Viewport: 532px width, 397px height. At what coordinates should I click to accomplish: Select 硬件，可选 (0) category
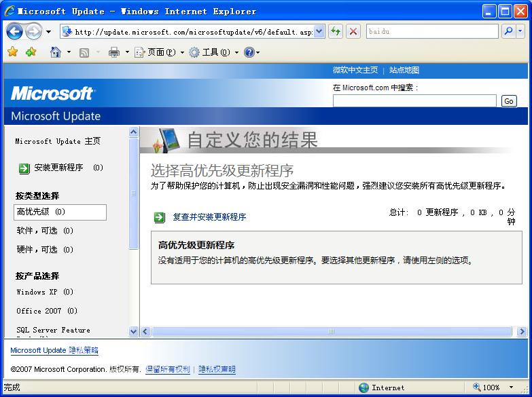(45, 250)
